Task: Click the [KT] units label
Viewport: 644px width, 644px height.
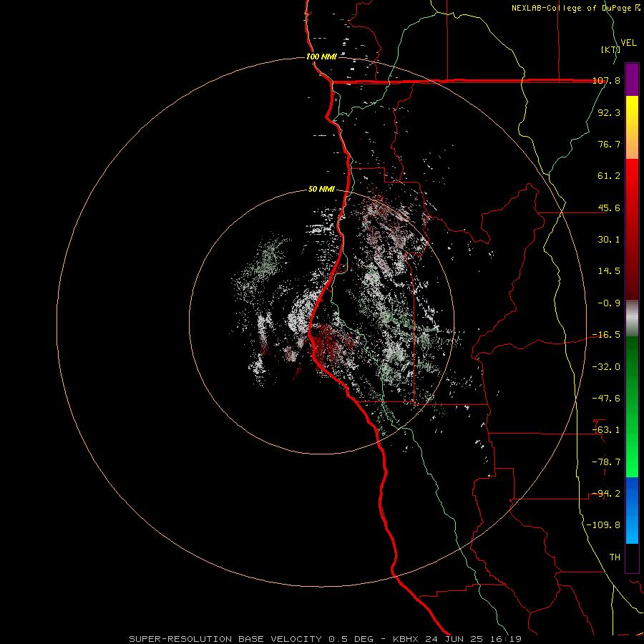Action: [610, 49]
